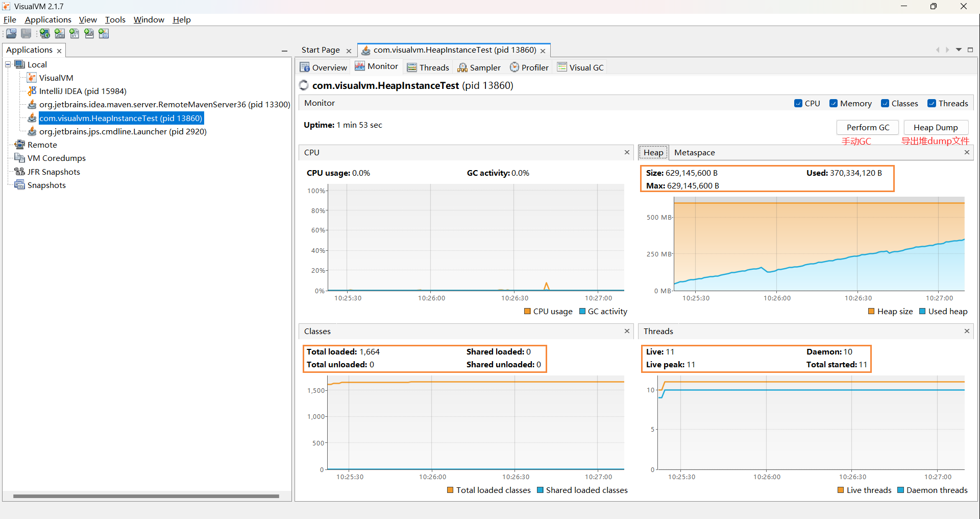Viewport: 980px width, 519px height.
Task: Click the Snapshots node icon
Action: [20, 185]
